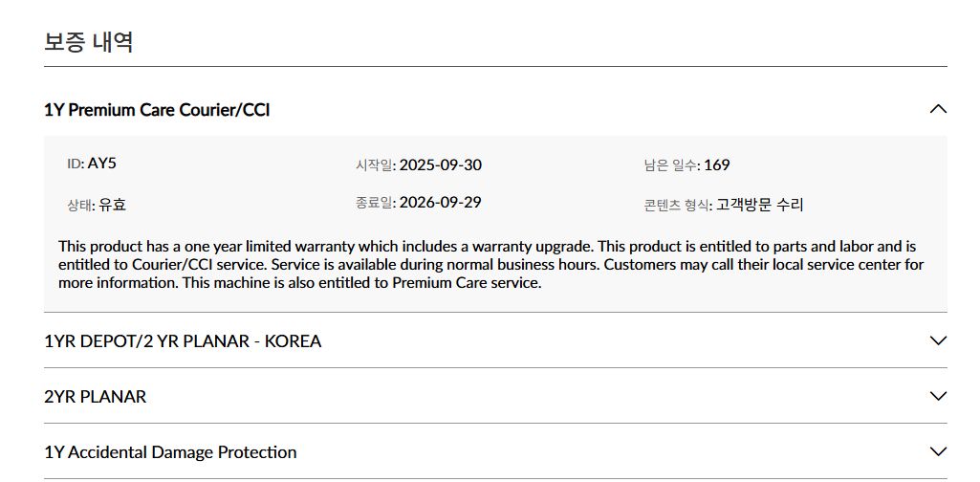980x482 pixels.
Task: Click the start date 2025-09-30
Action: (x=440, y=165)
